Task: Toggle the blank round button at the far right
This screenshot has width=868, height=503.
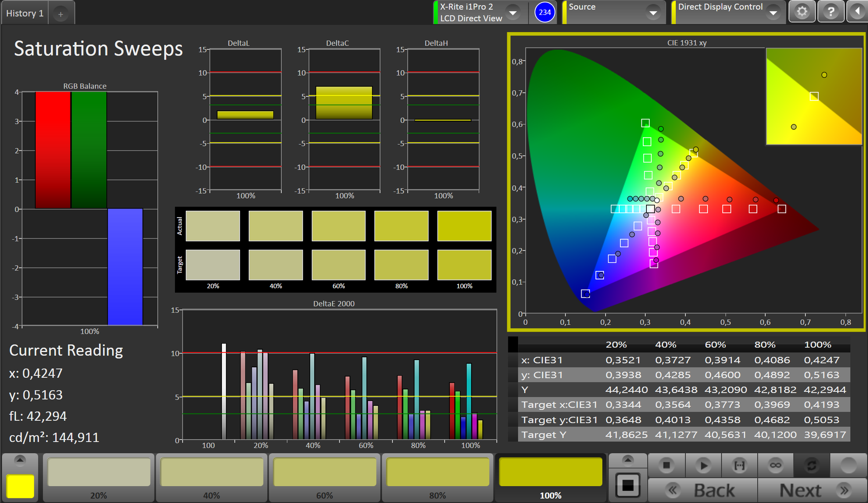Action: [848, 465]
